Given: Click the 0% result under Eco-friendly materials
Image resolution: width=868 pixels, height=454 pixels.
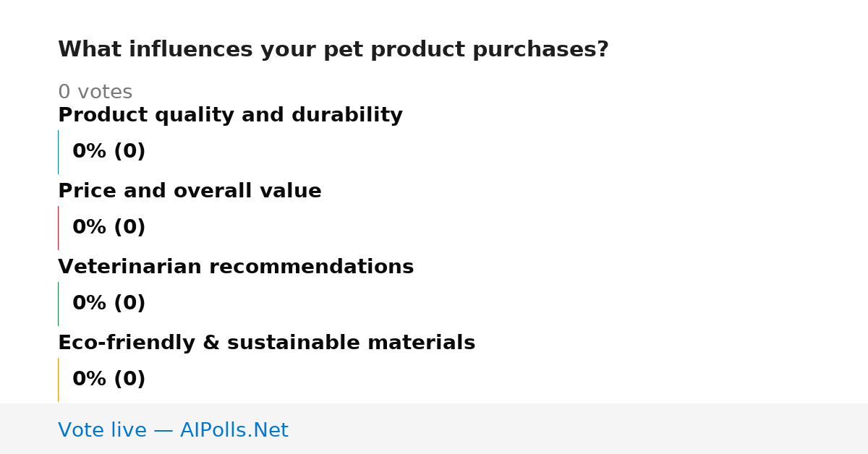Looking at the screenshot, I should pos(90,380).
